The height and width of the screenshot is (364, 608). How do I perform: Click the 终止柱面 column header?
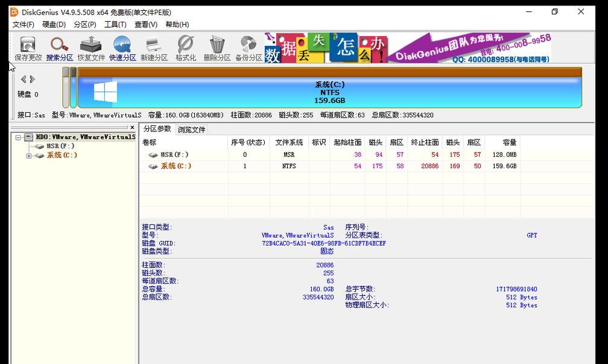click(425, 142)
